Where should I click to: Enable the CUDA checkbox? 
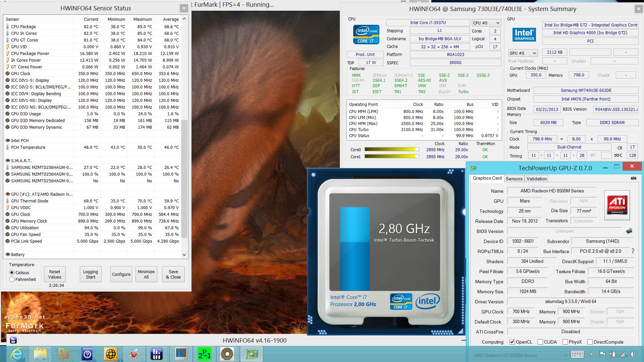click(x=540, y=342)
